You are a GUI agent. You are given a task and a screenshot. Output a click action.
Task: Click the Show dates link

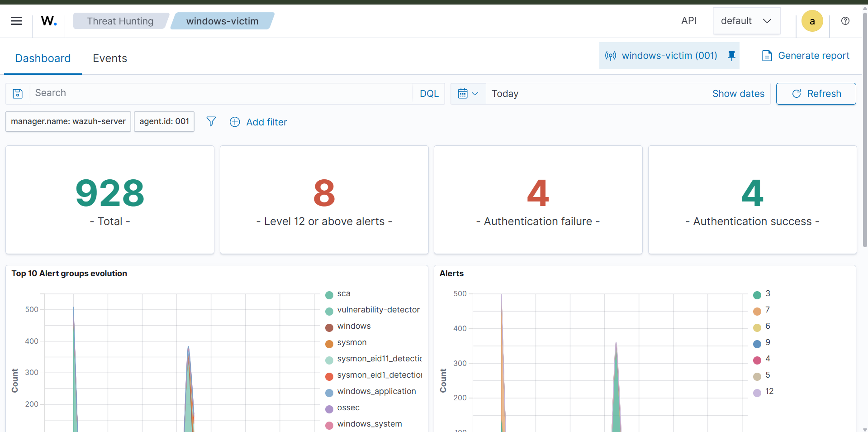738,94
